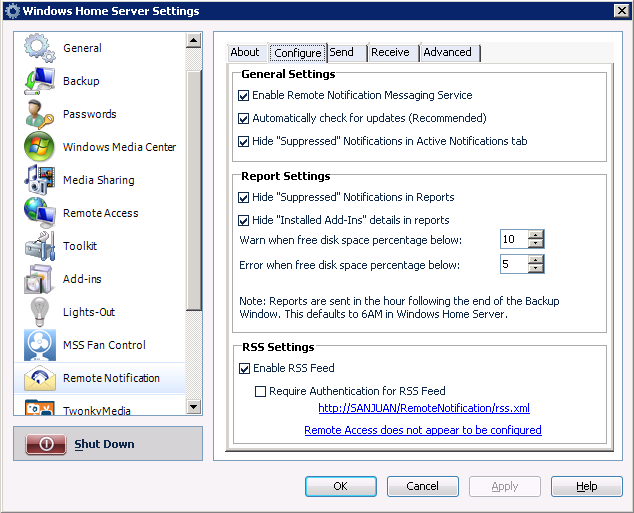
Task: Disable the Enable RSS Feed checkbox
Action: (244, 369)
